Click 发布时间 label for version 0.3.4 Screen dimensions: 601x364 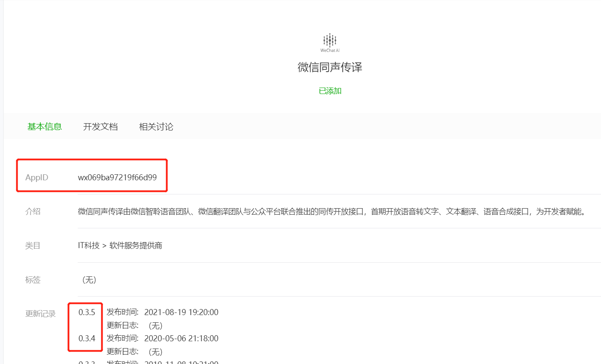(122, 338)
